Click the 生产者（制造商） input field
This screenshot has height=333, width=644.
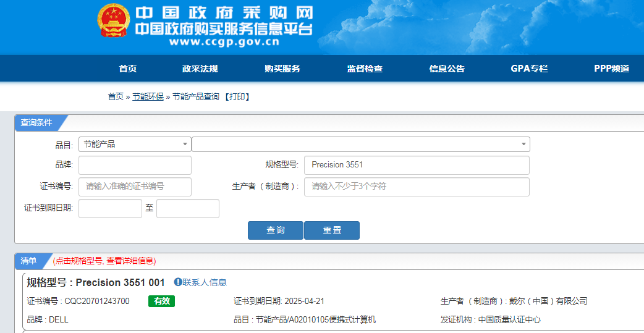coord(417,187)
